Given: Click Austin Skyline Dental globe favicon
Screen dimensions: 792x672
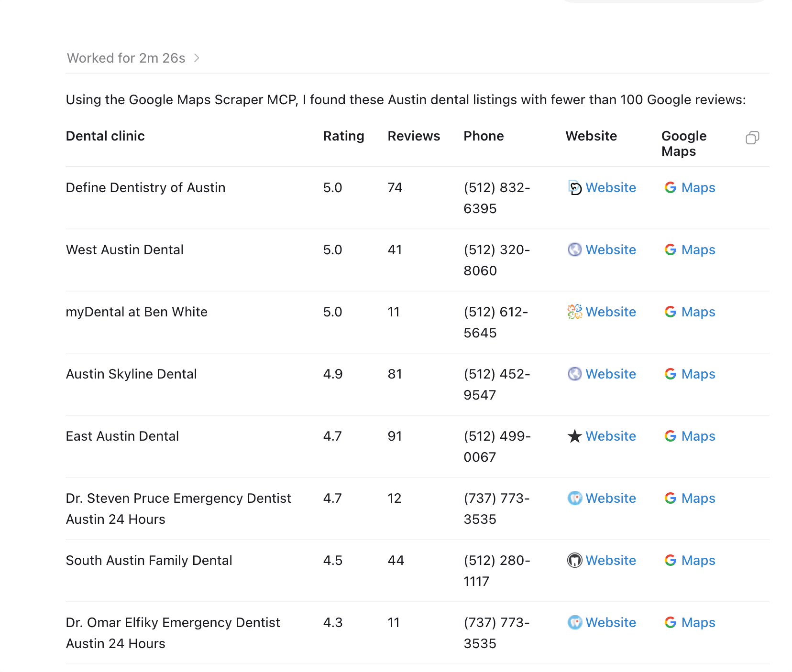Looking at the screenshot, I should point(575,374).
